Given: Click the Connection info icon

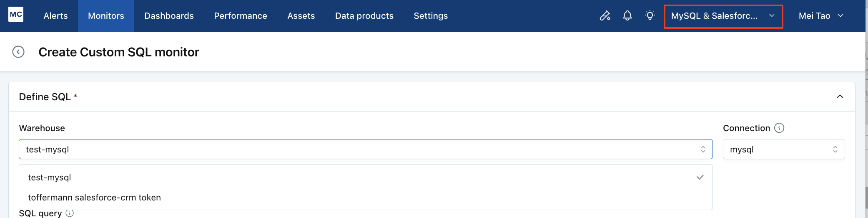Looking at the screenshot, I should tap(779, 128).
